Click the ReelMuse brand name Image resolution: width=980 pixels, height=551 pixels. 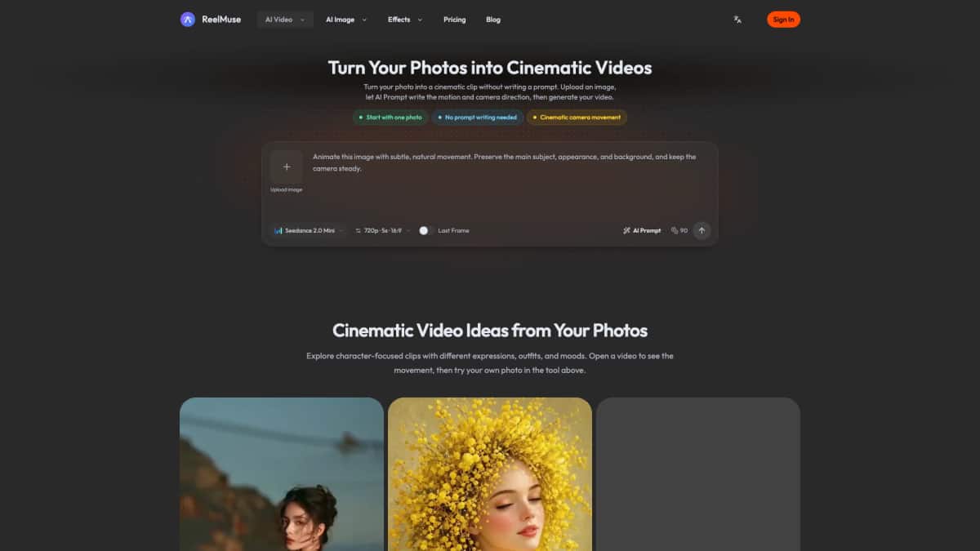coord(221,20)
